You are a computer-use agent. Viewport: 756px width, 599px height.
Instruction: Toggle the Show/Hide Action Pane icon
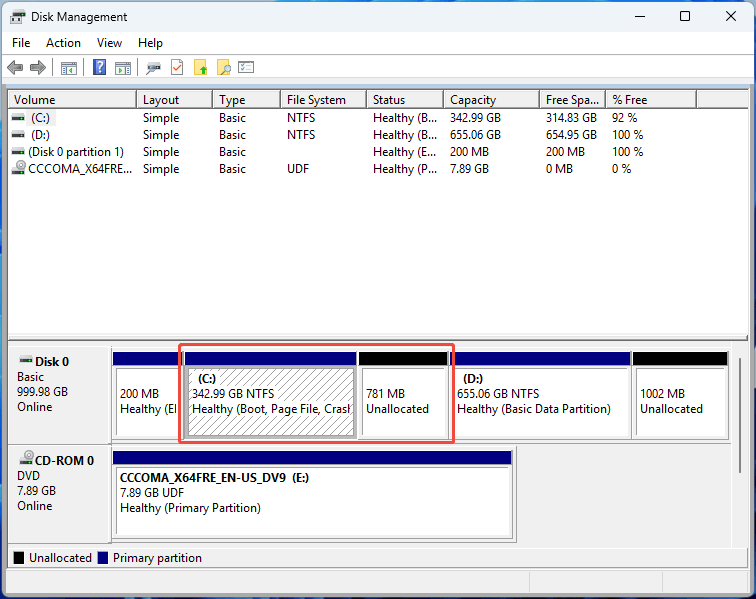(x=122, y=68)
